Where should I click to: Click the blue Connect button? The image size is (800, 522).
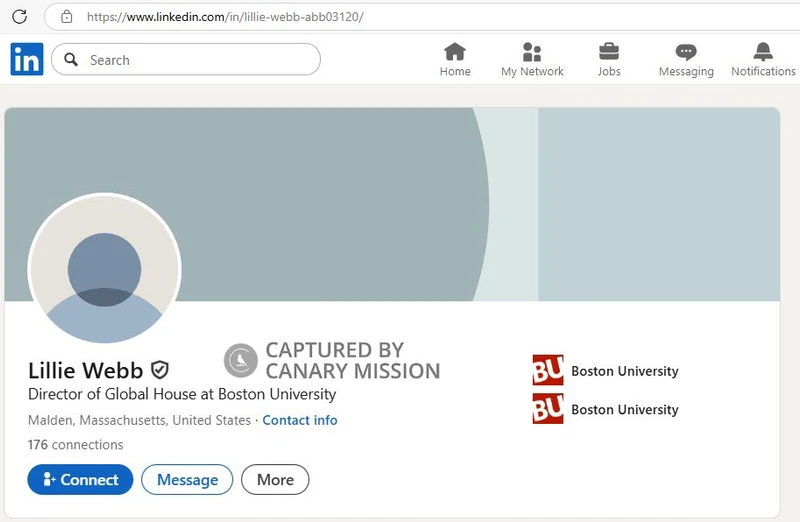[x=80, y=480]
